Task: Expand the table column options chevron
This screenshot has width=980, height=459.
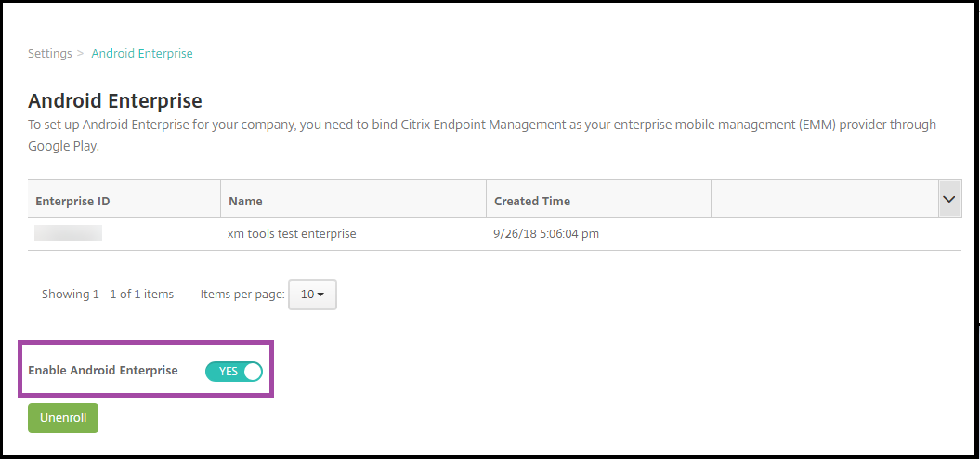Action: pos(949,200)
